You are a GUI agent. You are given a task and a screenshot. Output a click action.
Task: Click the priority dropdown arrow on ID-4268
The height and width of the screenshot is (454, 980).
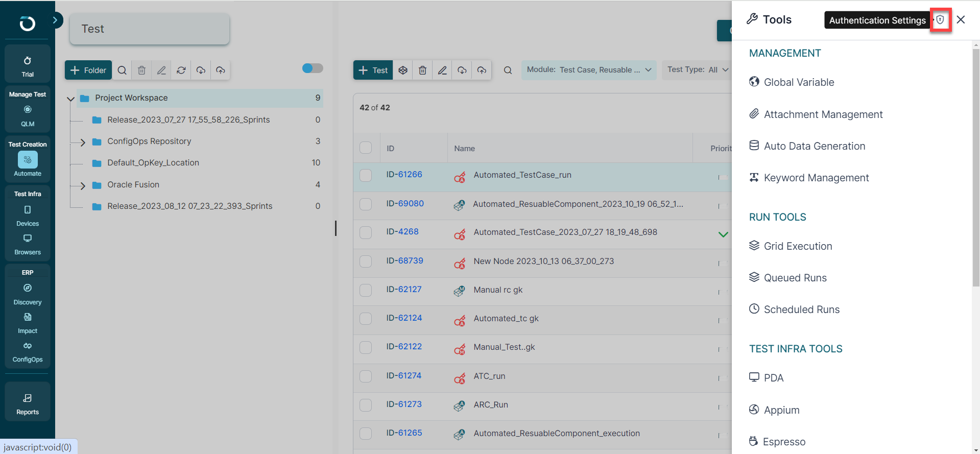pyautogui.click(x=723, y=234)
